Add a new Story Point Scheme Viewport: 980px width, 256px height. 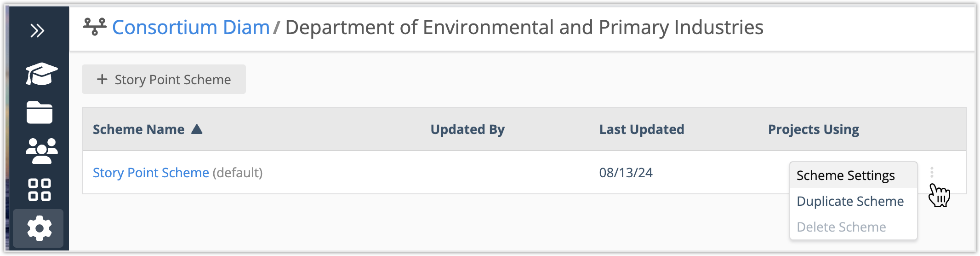164,80
